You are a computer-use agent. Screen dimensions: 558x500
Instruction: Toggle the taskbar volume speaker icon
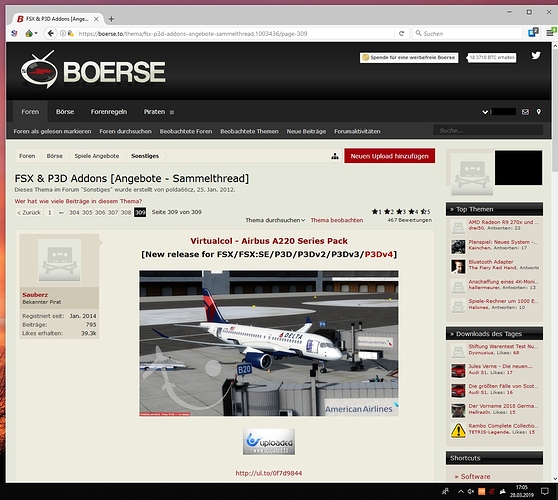point(471,491)
